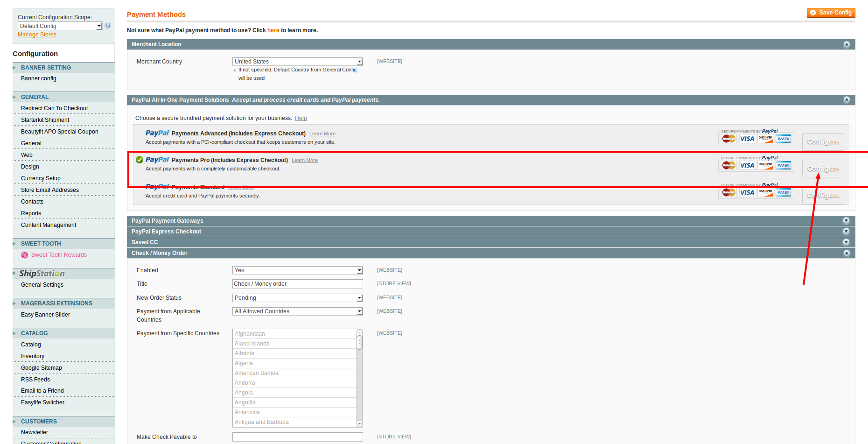
Task: Click MasterCard icon in Payments Pro row
Action: pyautogui.click(x=729, y=165)
